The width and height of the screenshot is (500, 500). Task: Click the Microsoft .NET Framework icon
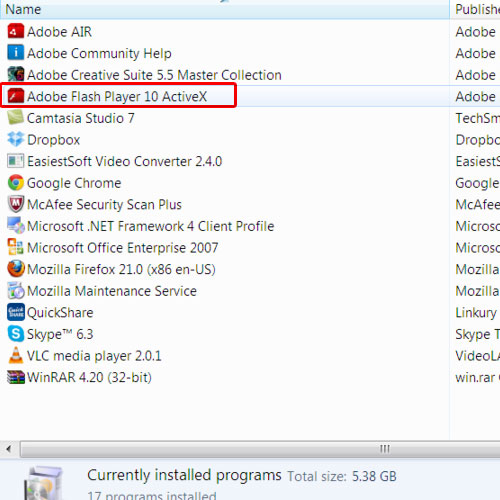(16, 225)
